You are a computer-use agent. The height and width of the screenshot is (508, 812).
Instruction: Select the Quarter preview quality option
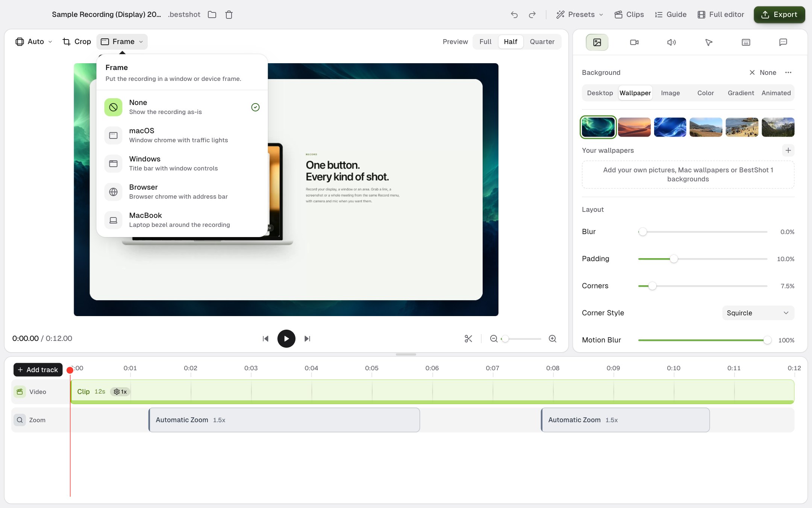(x=542, y=42)
